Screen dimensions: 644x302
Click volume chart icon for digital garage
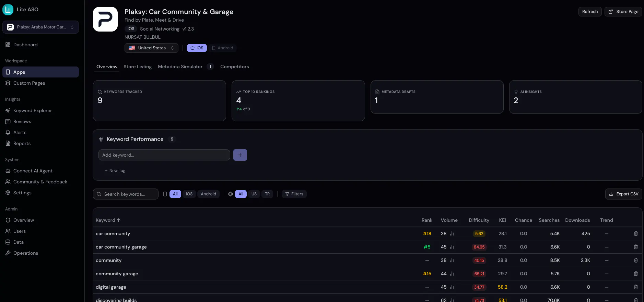pos(452,287)
